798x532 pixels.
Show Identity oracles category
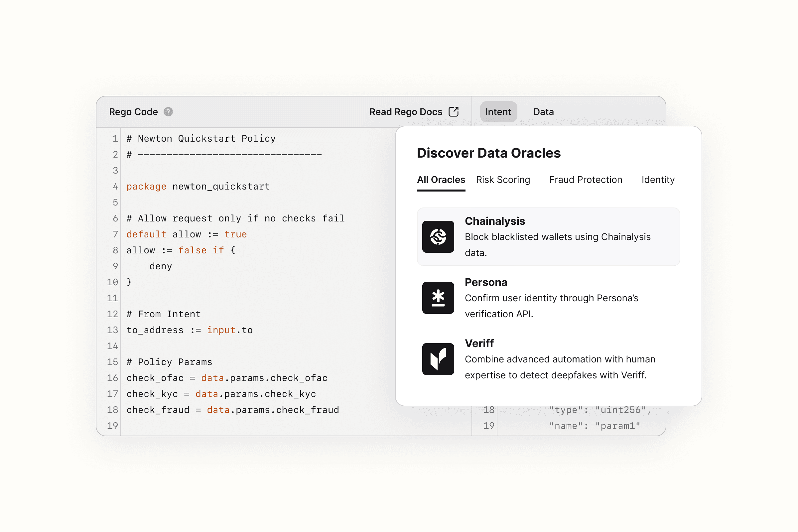[x=658, y=180]
